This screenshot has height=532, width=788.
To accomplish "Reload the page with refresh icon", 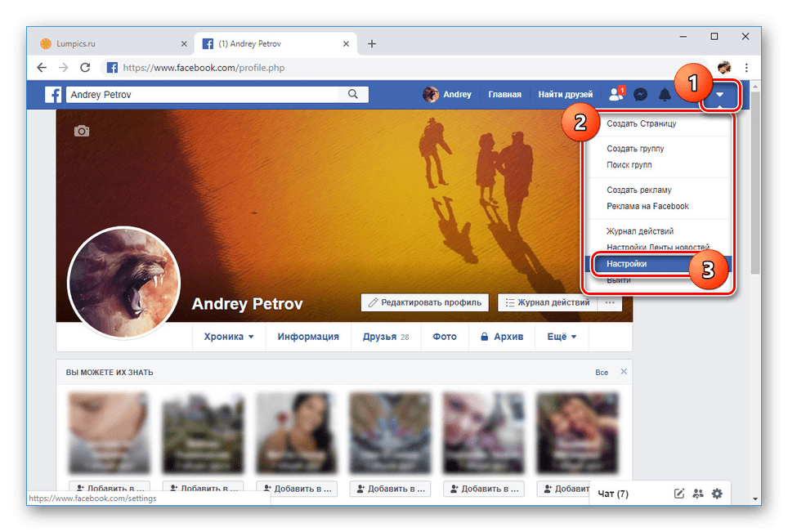I will point(85,67).
